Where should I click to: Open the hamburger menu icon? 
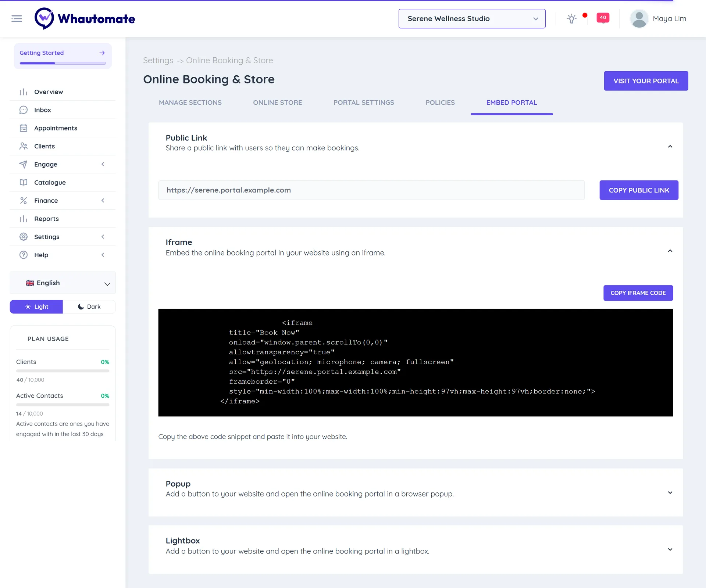pos(17,18)
